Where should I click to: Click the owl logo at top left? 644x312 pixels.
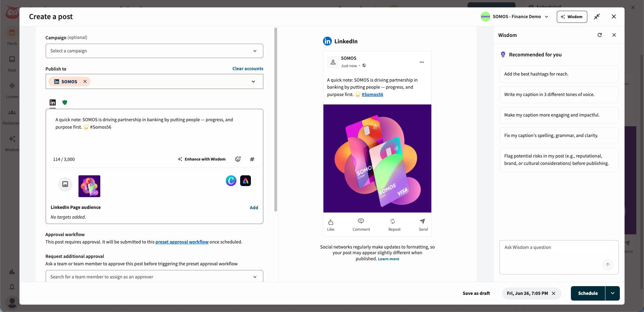click(12, 13)
